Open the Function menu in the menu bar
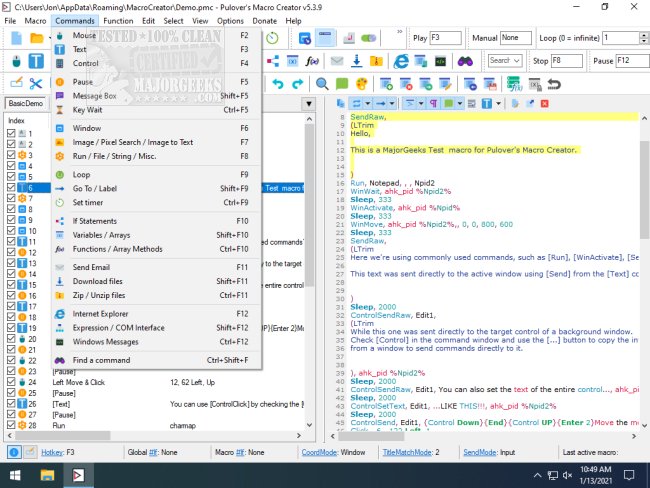Viewport: 650px width, 488px height. (x=118, y=21)
